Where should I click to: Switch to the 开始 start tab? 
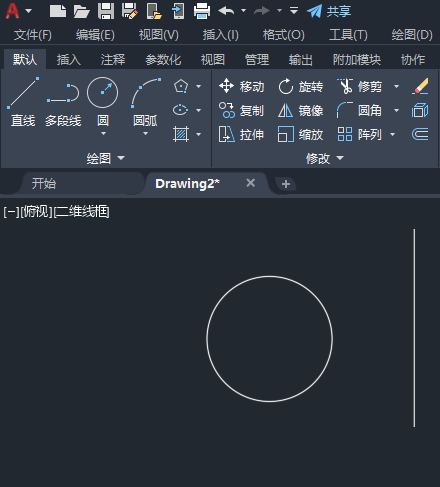pyautogui.click(x=44, y=183)
